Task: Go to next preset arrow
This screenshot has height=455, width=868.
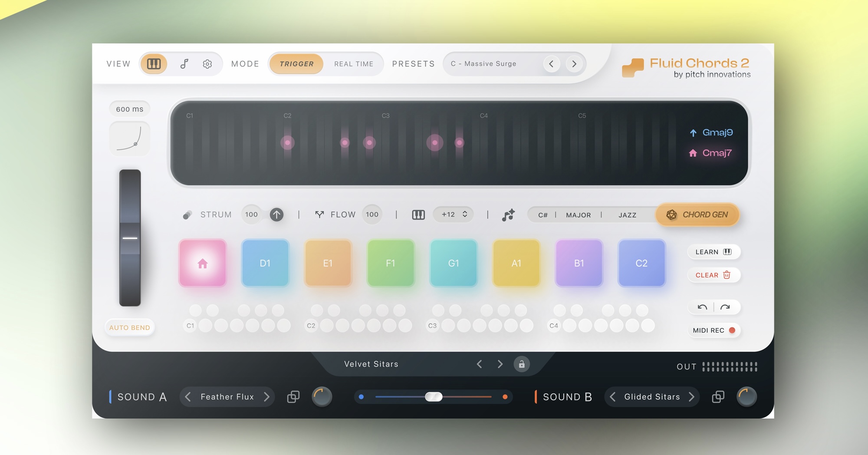Action: [x=574, y=64]
